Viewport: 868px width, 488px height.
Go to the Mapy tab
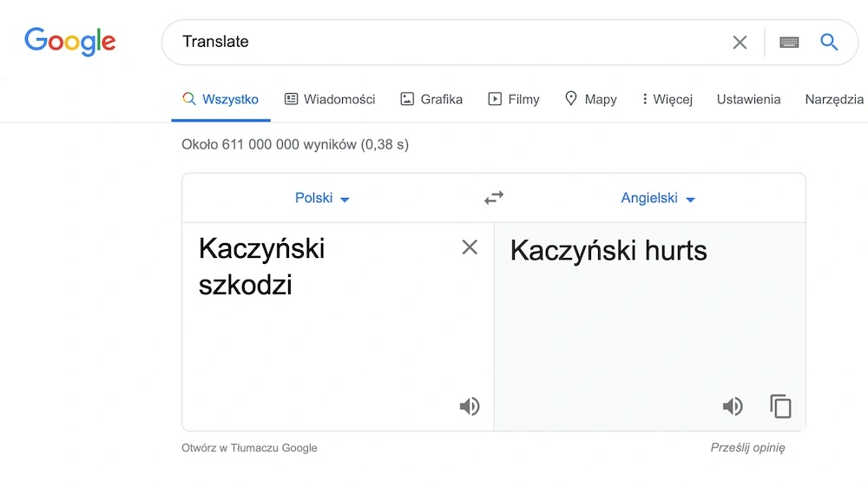590,99
